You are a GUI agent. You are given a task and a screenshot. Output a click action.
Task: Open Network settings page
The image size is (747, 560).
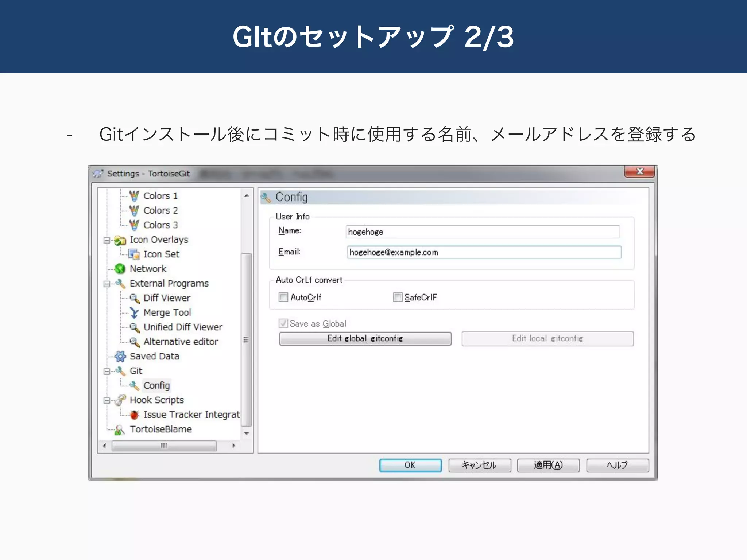pos(148,269)
